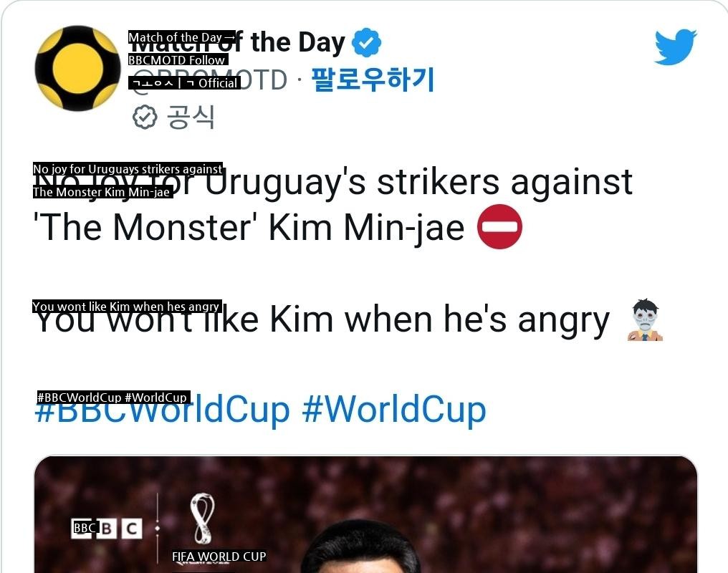Image resolution: width=728 pixels, height=573 pixels.
Task: Follow the account via 팔로우하기 link
Action: 373,80
